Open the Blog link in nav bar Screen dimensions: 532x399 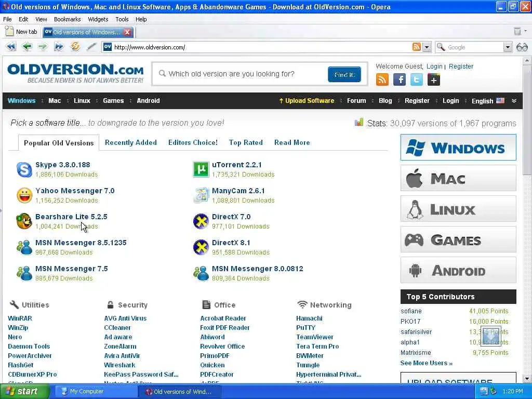[385, 101]
